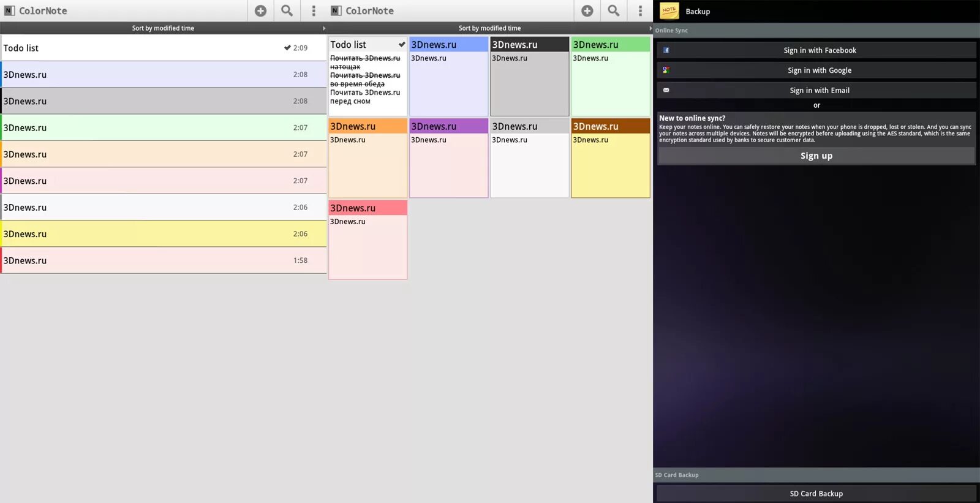The image size is (980, 503).
Task: Open the purple-header 3Dnews.ru grid card
Action: pyautogui.click(x=449, y=158)
